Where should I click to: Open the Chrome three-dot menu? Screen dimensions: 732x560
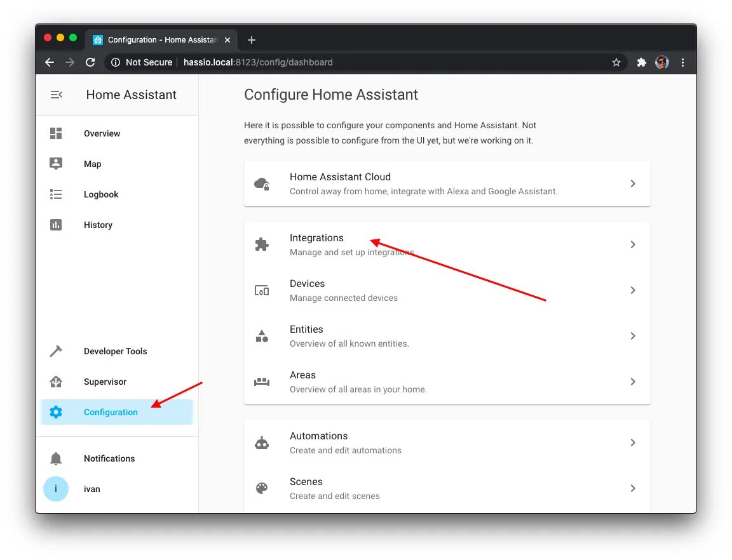[x=682, y=62]
